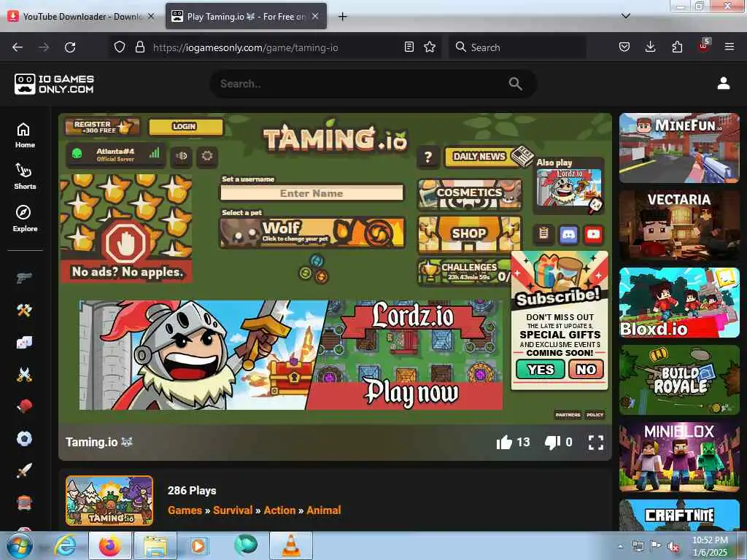Go back to the previous page

click(18, 47)
